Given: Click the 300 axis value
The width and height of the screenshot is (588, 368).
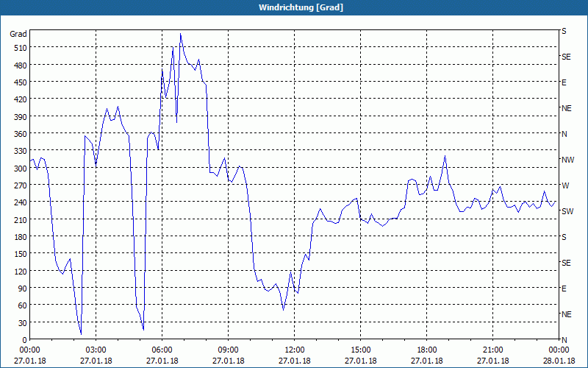Looking at the screenshot, I should 21,169.
